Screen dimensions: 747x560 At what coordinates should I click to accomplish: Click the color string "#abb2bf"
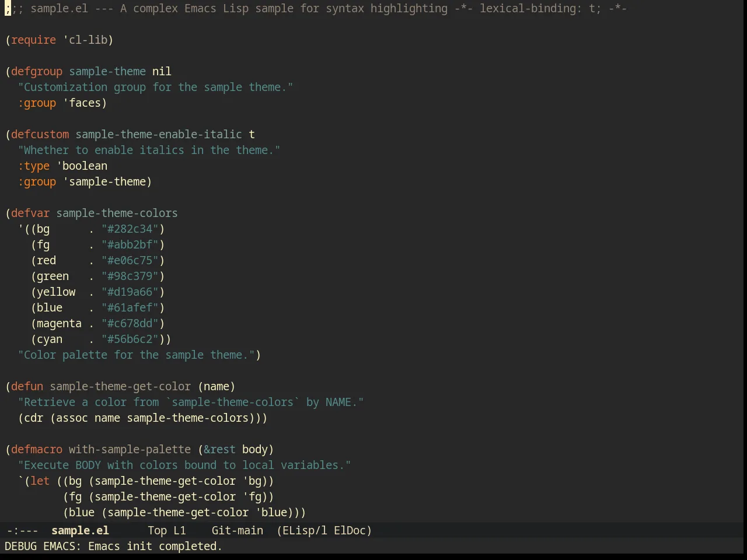tap(130, 244)
